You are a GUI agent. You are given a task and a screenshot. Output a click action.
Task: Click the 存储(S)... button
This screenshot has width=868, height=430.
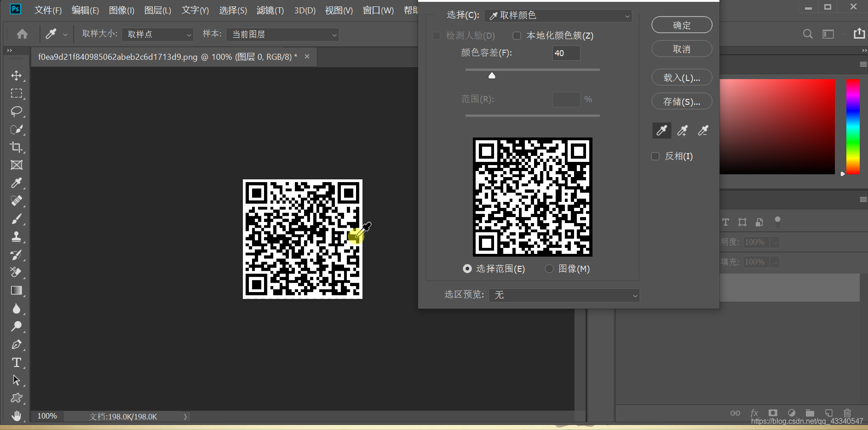[682, 101]
